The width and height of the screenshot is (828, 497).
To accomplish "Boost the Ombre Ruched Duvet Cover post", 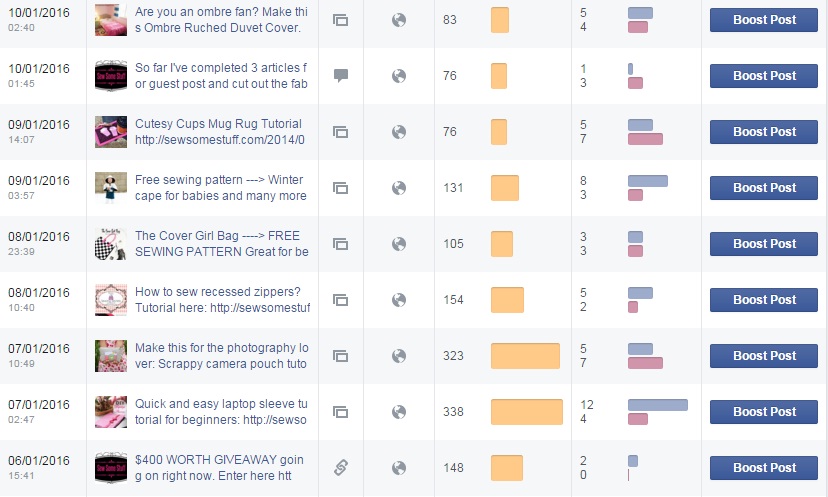I will click(764, 20).
